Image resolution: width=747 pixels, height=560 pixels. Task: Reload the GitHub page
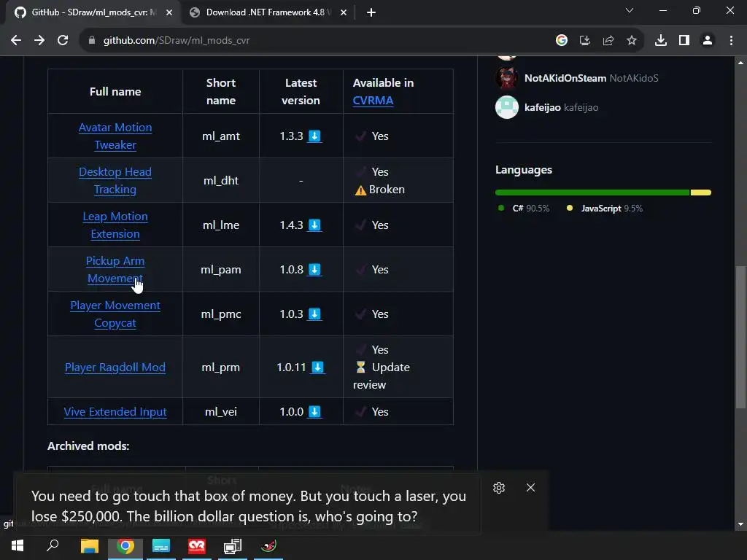tap(63, 41)
